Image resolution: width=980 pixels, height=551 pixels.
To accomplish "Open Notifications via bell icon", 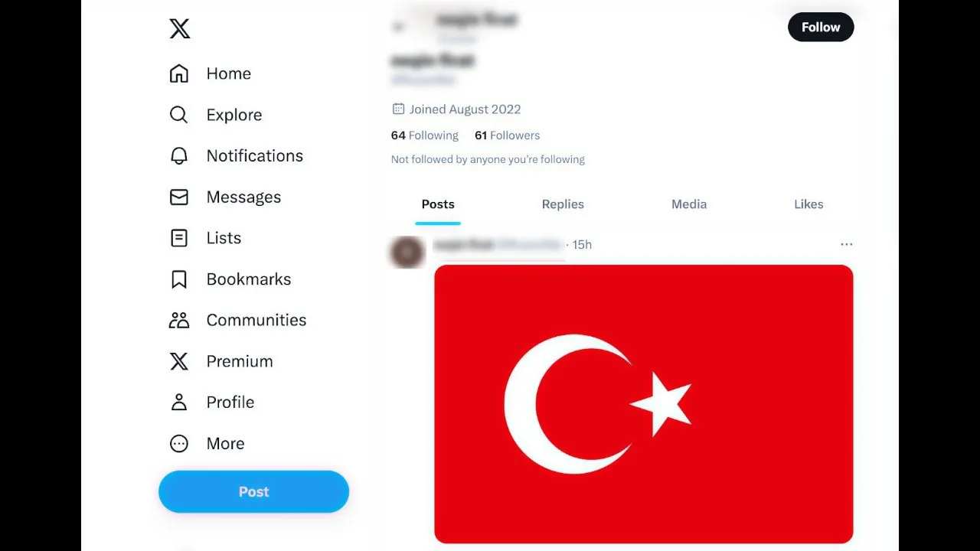I will pos(178,155).
